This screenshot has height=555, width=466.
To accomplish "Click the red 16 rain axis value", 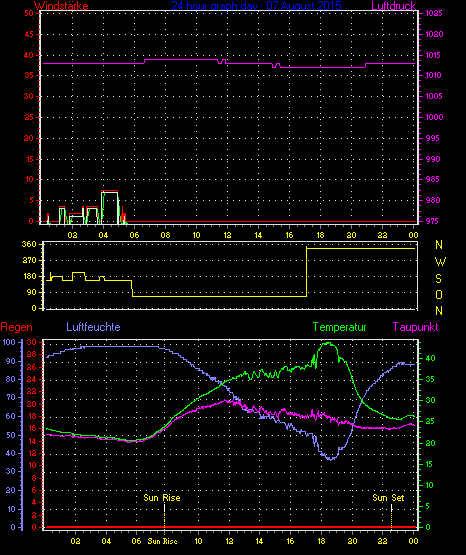I will (31, 429).
